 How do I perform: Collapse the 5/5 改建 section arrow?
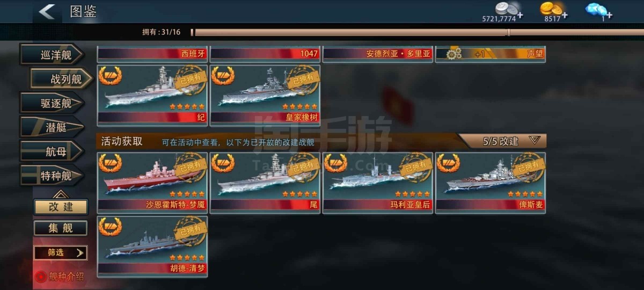(x=534, y=141)
